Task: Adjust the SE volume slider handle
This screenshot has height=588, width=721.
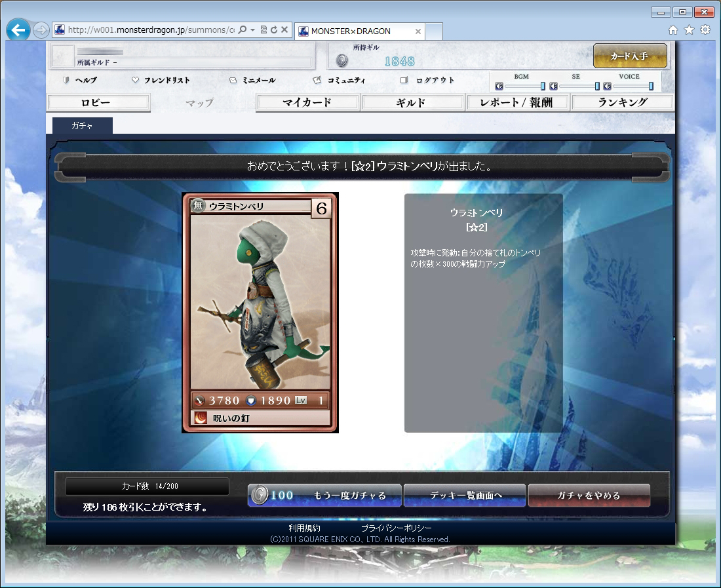Action: 597,86
